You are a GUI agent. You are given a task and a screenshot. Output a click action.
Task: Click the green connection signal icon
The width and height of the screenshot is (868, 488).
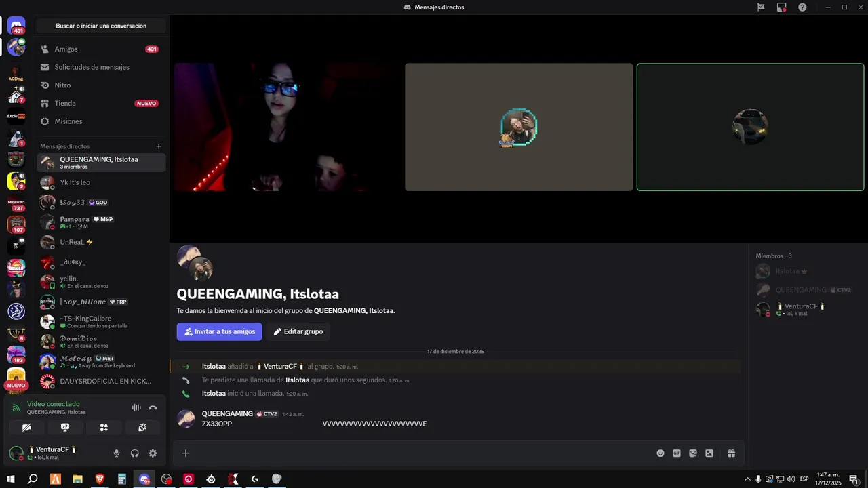(x=16, y=408)
